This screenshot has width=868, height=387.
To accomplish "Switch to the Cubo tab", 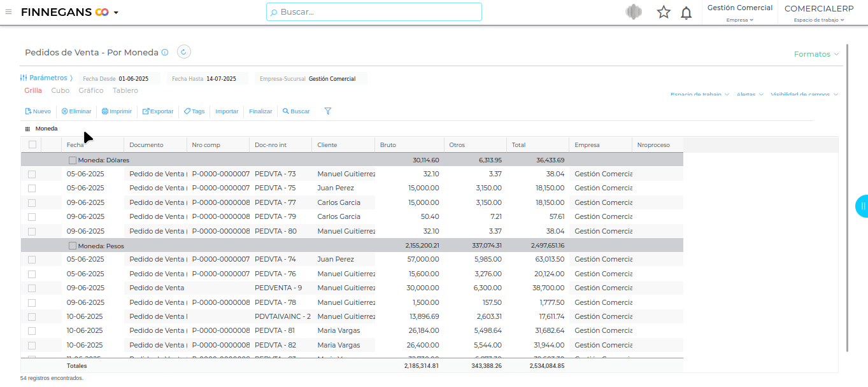I will 60,90.
